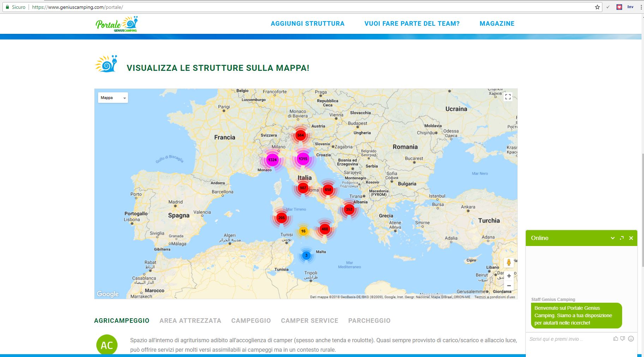Click the Malta label on map
Viewport: 644px width, 357px height.
[321, 252]
